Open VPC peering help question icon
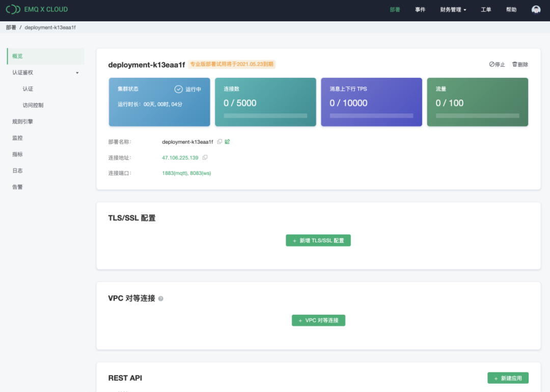This screenshot has width=550, height=392. point(160,298)
